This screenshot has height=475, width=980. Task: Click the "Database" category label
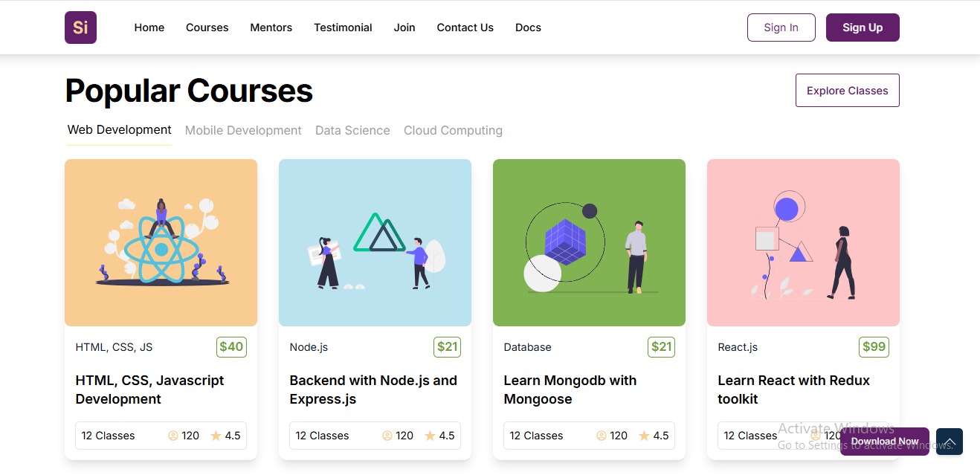click(x=527, y=347)
